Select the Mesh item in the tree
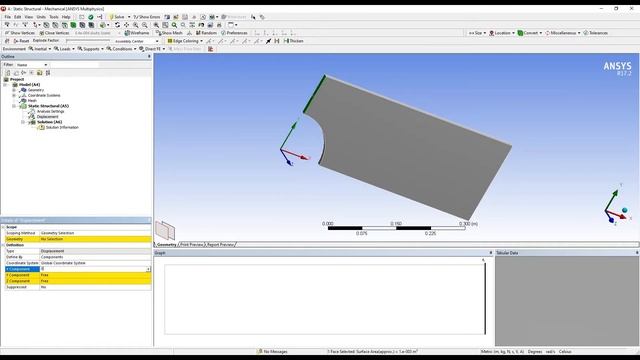The width and height of the screenshot is (640, 360). point(32,100)
